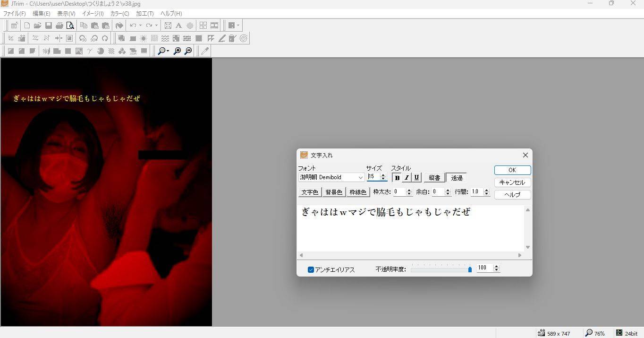Open the イメージ(I) menu
This screenshot has width=644, height=338.
click(x=93, y=13)
